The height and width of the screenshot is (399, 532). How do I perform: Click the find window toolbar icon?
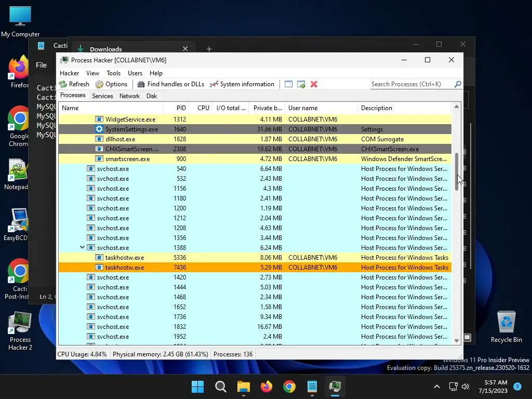(288, 84)
